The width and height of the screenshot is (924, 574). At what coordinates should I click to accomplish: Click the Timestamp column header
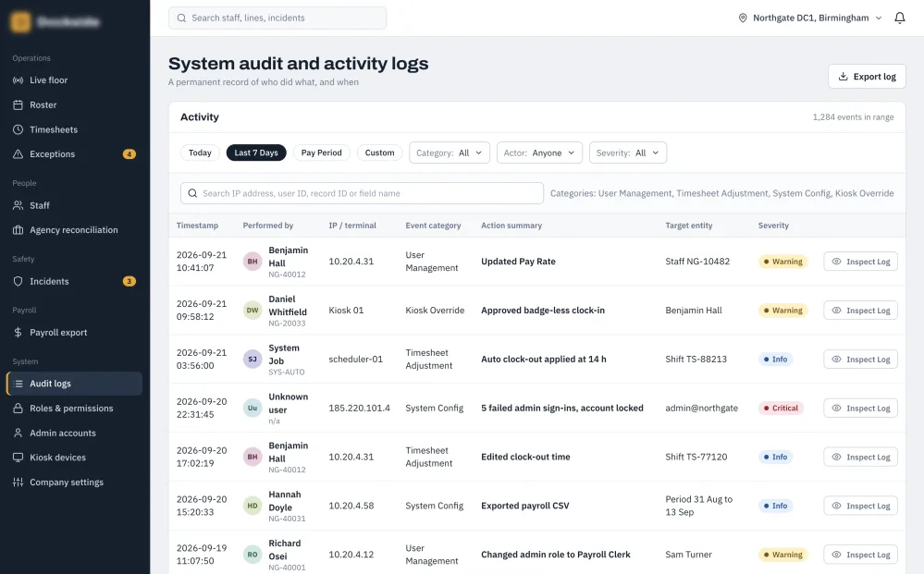(x=197, y=226)
